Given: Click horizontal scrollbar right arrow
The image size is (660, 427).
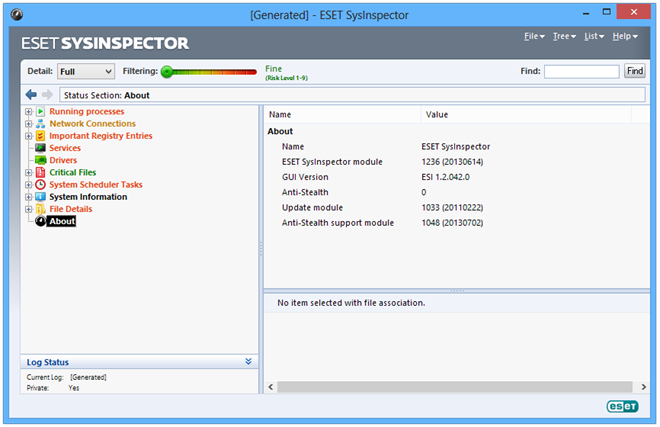Looking at the screenshot, I should coord(644,387).
